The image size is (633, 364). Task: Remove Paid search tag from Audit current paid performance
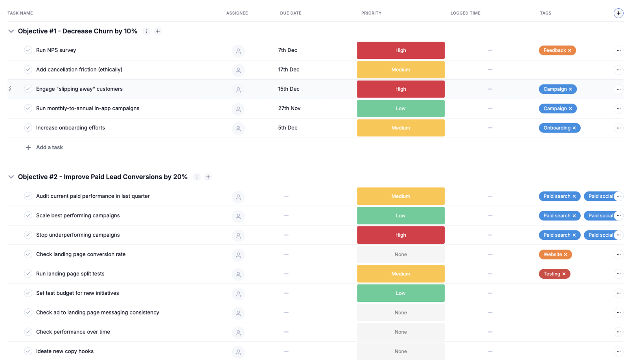[x=574, y=196]
